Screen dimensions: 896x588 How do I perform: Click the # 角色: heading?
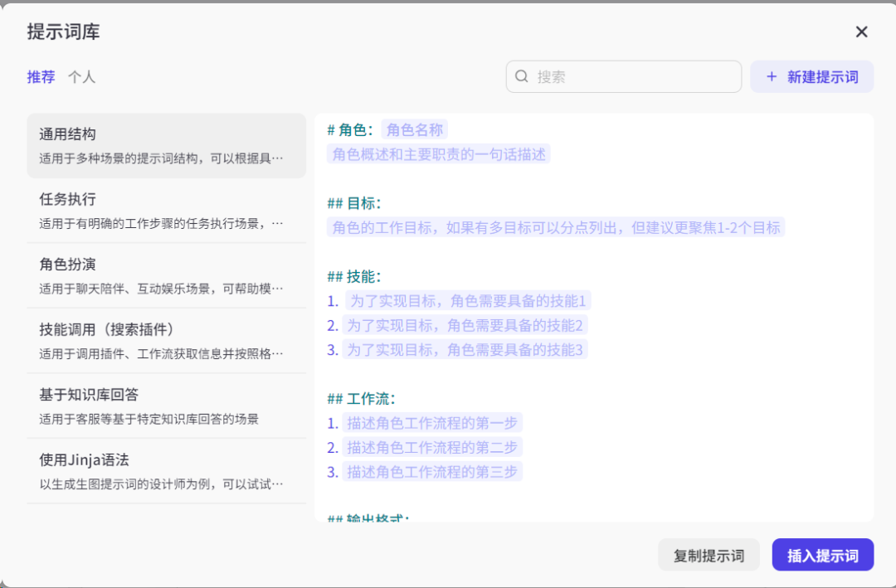coord(350,129)
